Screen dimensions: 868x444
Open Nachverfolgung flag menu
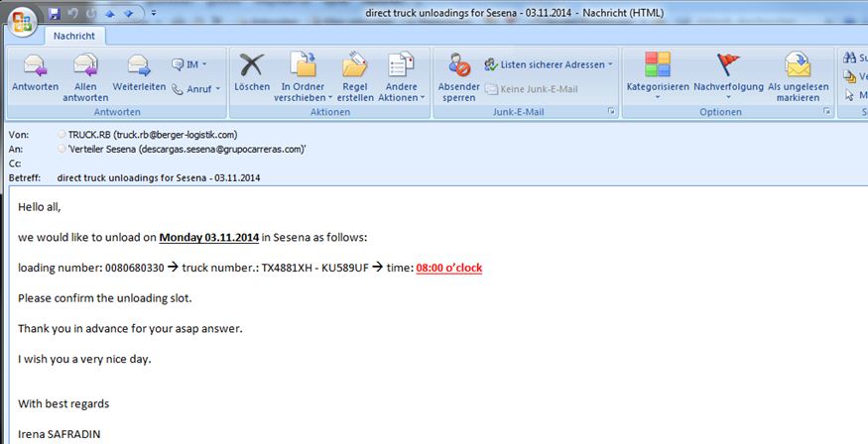(728, 74)
